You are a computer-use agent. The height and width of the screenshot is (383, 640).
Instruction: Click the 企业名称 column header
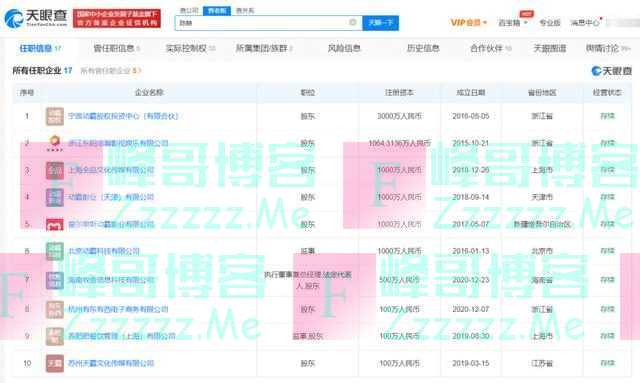pos(149,93)
